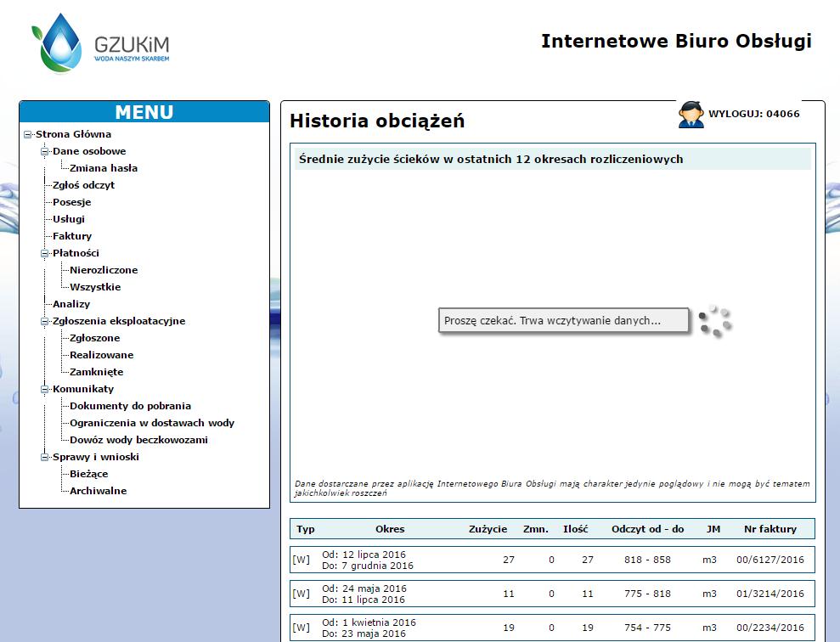Click the loading spinner icon

(715, 321)
